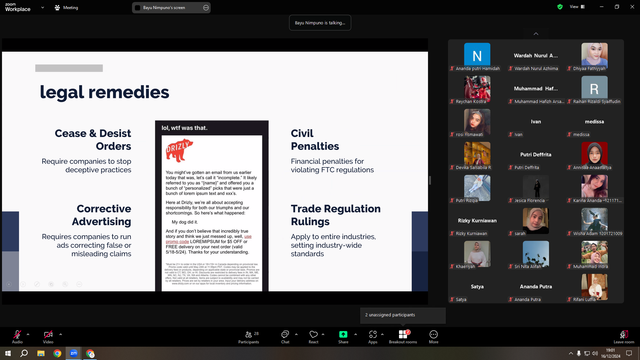This screenshot has width=640, height=360.
Task: Select Muhammad Indra's video tile
Action: pos(594,255)
